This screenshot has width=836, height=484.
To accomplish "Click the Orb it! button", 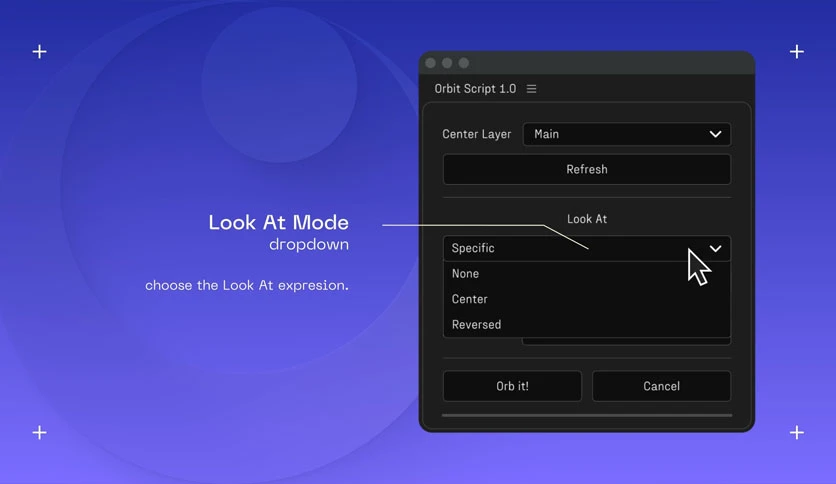I will click(x=512, y=386).
